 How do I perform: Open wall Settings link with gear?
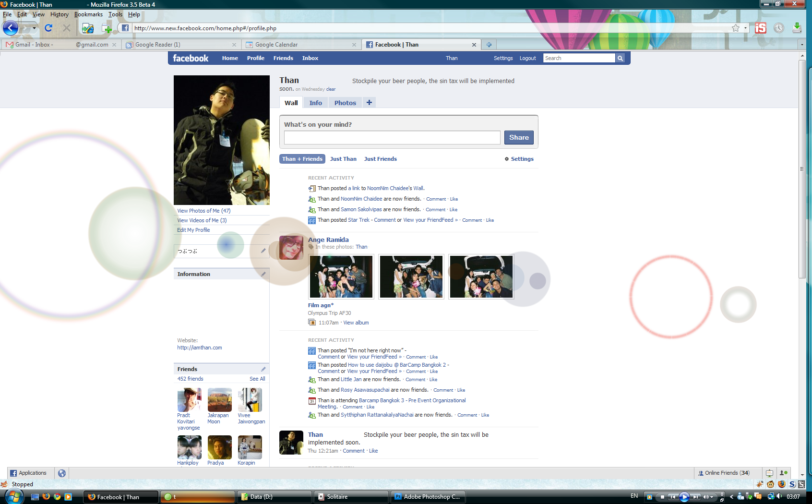point(519,159)
